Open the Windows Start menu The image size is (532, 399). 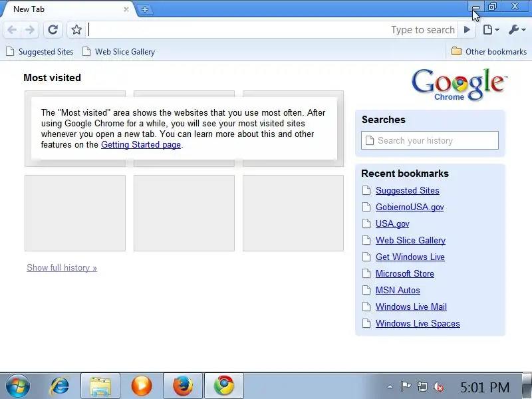tap(18, 386)
